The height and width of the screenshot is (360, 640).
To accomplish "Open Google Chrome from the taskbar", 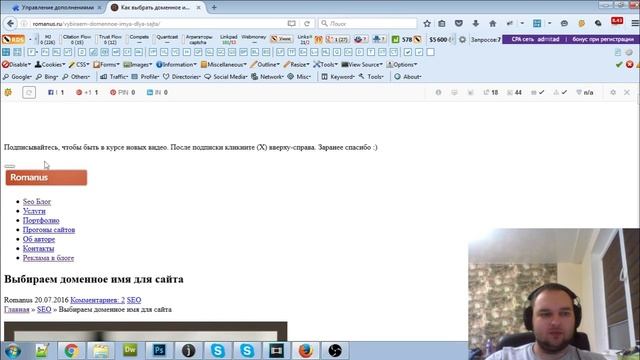I will pyautogui.click(x=71, y=351).
